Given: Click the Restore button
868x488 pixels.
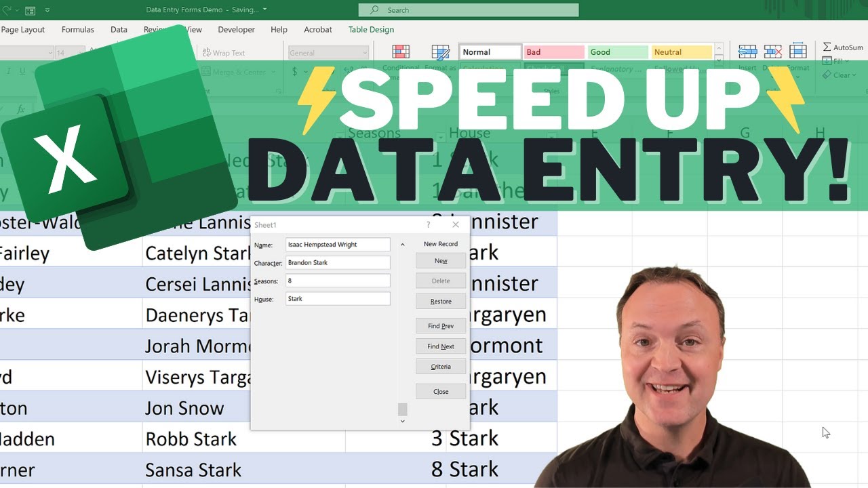Looking at the screenshot, I should tap(441, 302).
